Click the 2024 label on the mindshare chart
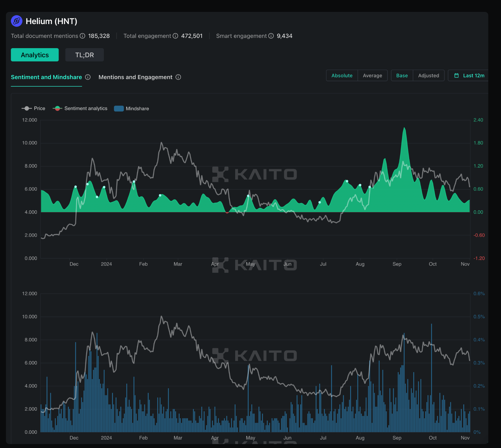501x448 pixels. [x=106, y=438]
